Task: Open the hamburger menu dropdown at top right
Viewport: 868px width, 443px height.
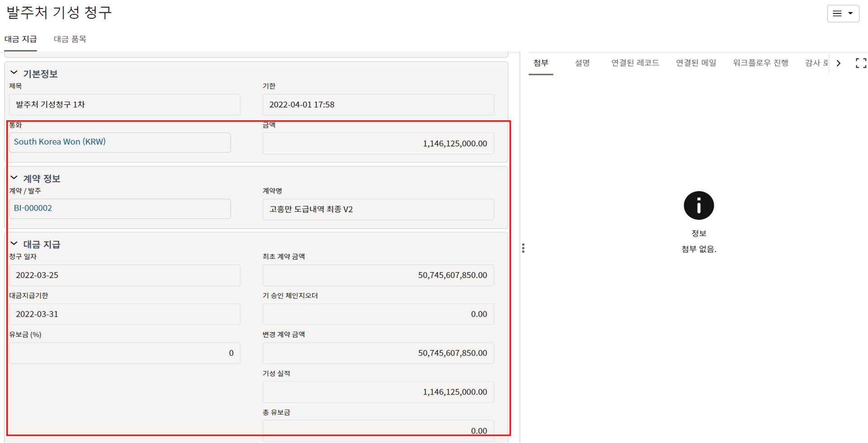Action: click(843, 14)
